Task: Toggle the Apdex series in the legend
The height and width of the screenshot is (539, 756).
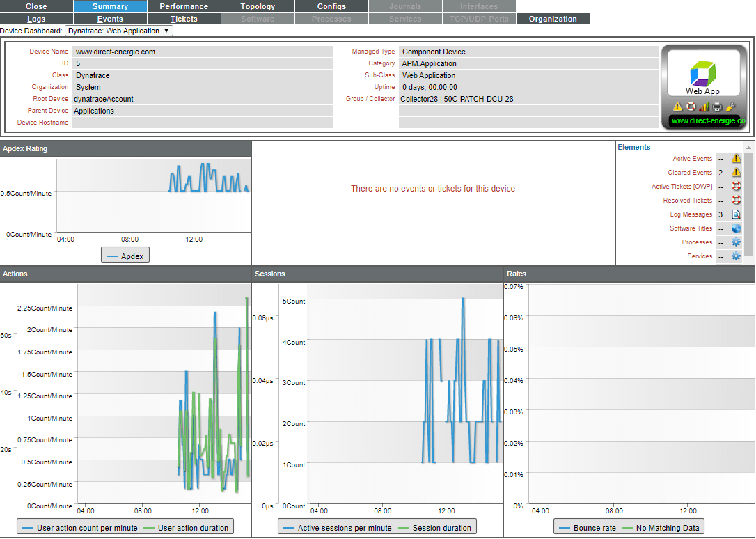Action: 125,255
